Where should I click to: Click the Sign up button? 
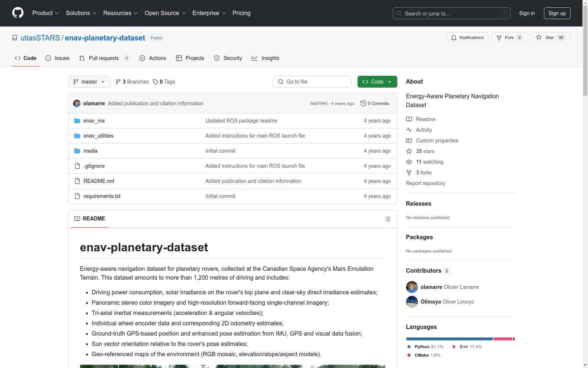557,13
